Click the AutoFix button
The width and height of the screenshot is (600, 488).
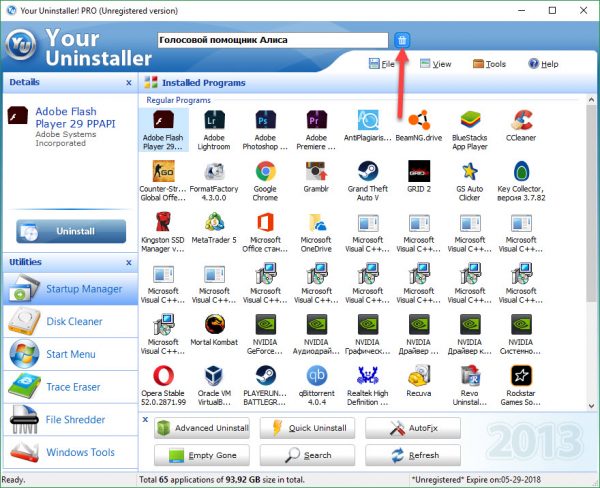point(413,428)
